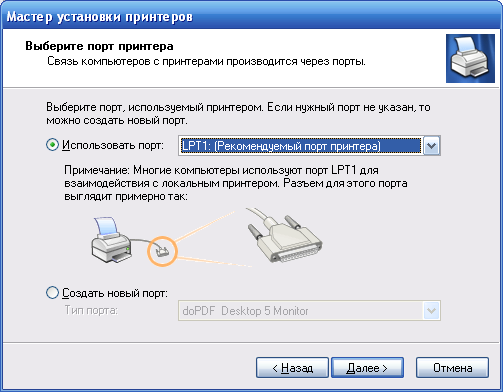This screenshot has width=503, height=392.
Task: Click the orange-circled connector icon
Action: pyautogui.click(x=162, y=251)
